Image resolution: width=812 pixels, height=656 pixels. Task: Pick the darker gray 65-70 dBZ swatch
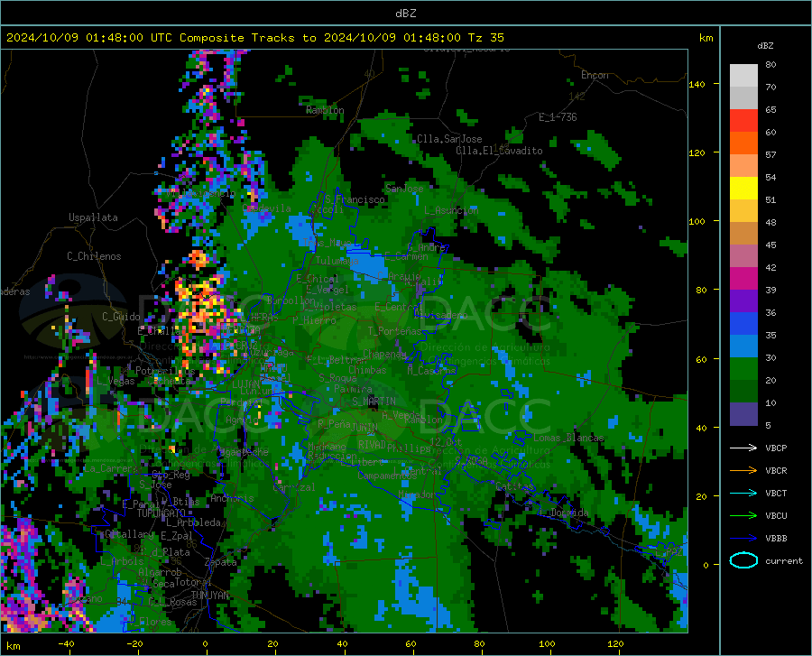click(x=743, y=97)
